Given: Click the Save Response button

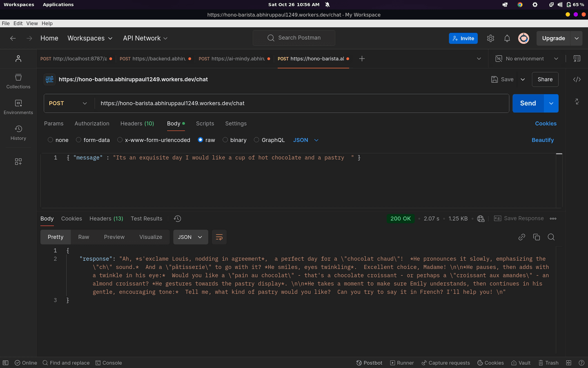Looking at the screenshot, I should point(519,219).
